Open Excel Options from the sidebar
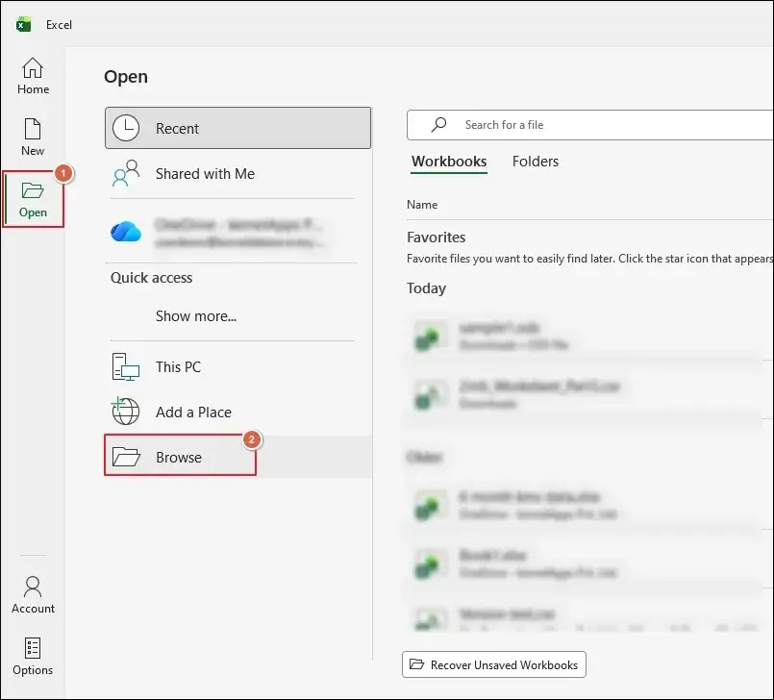774x700 pixels. tap(33, 657)
